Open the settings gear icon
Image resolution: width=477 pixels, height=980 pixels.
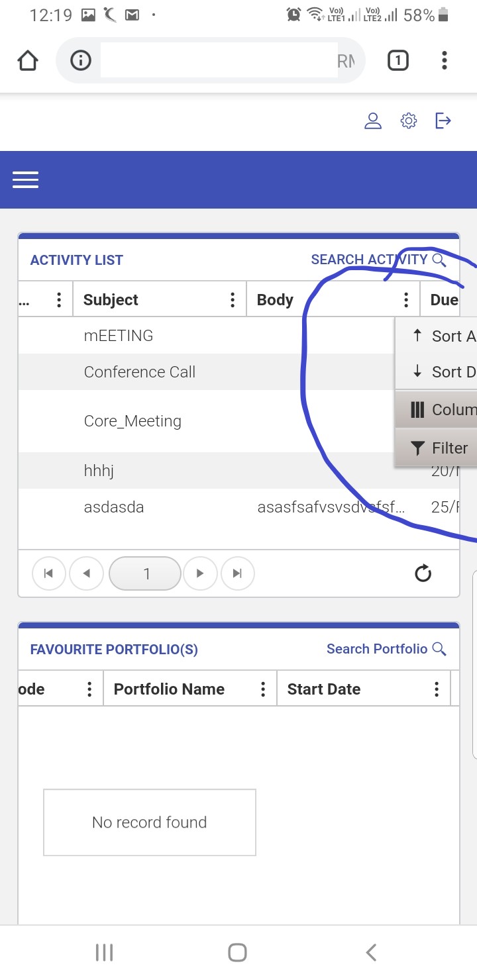pyautogui.click(x=409, y=121)
